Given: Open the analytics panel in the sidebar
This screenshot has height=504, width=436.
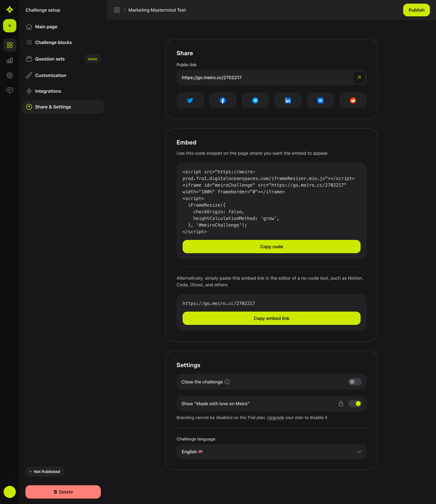Looking at the screenshot, I should [10, 60].
